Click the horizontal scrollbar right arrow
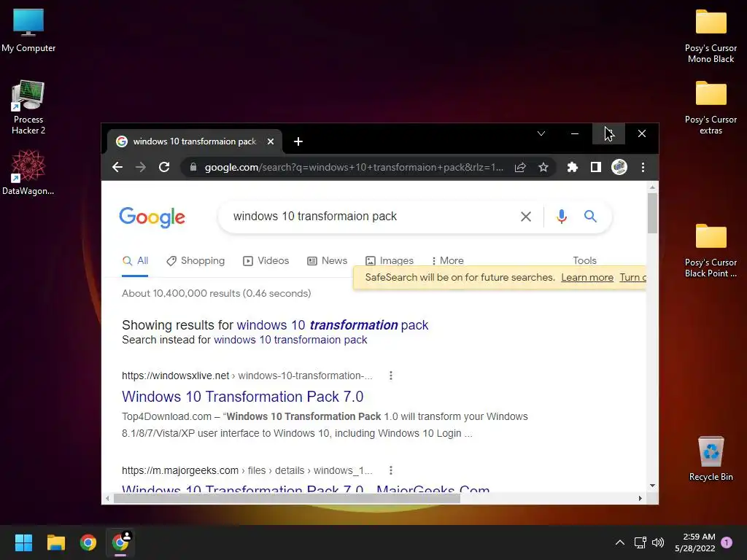The height and width of the screenshot is (560, 747). coord(640,498)
